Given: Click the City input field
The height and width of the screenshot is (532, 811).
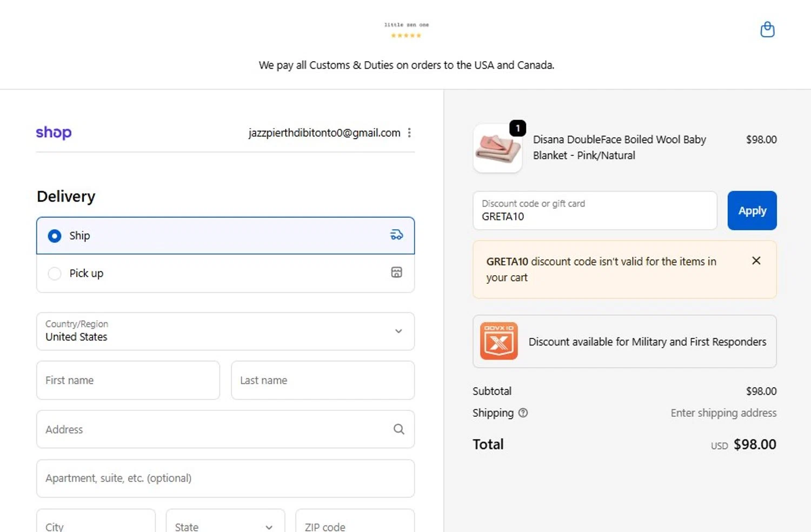Looking at the screenshot, I should click(96, 521).
